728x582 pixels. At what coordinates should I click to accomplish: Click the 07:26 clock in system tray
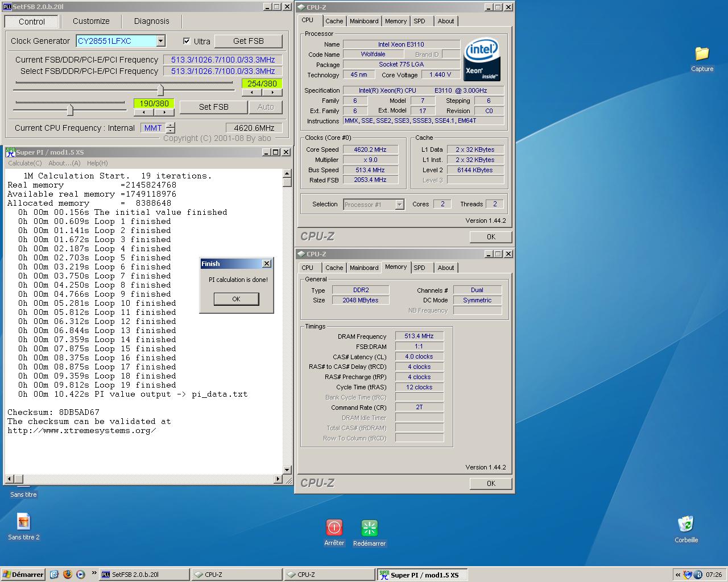tap(713, 575)
